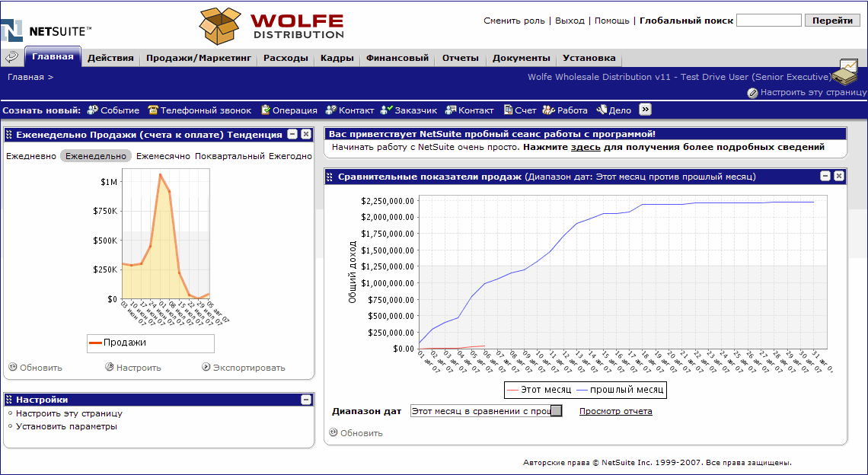Click the weekly sales trend area chart
Viewport: 868px width, 475px height.
[165, 234]
